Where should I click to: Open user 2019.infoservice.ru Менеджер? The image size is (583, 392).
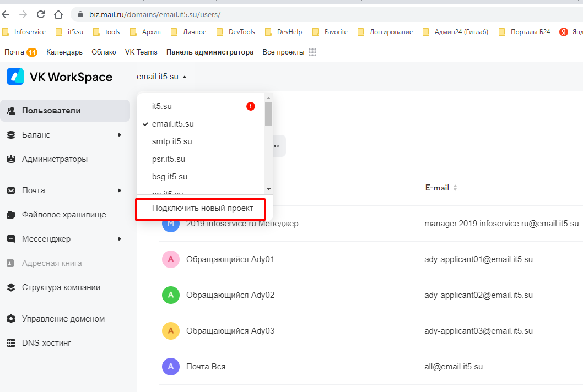click(x=242, y=224)
